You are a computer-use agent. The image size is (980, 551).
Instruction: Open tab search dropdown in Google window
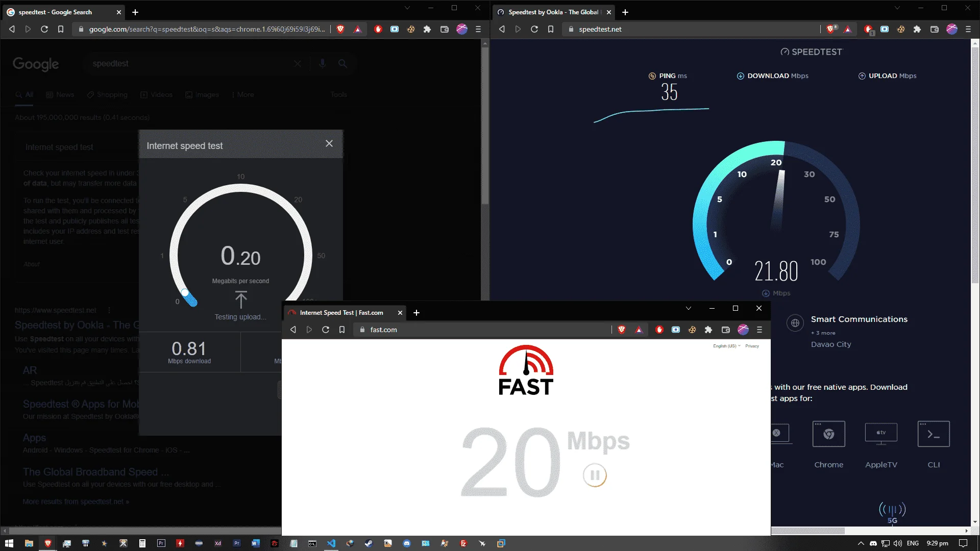[x=407, y=8]
